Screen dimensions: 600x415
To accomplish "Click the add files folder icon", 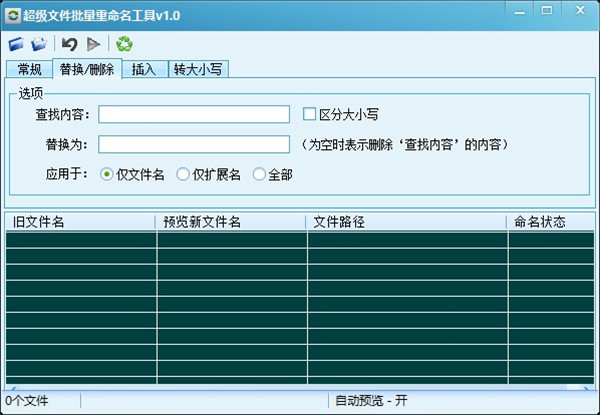I will 16,44.
